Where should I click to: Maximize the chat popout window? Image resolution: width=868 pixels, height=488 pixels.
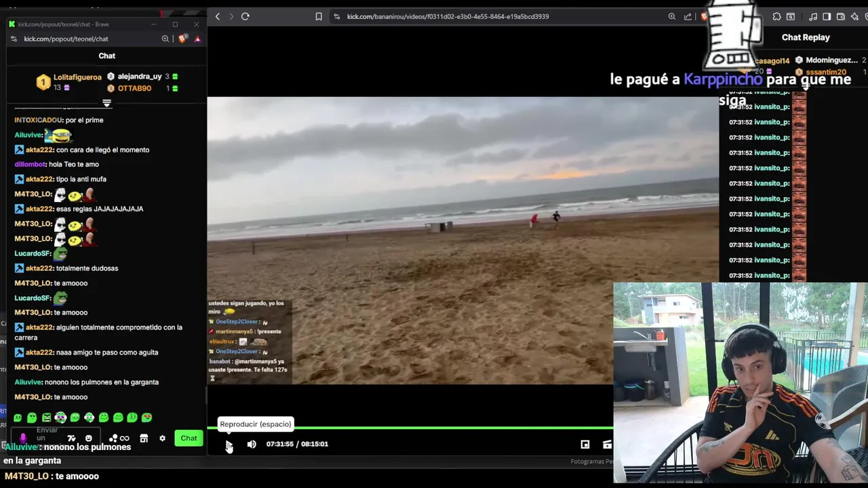(x=175, y=24)
